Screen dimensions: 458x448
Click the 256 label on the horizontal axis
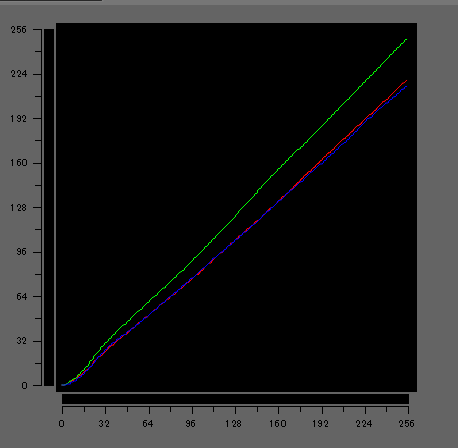coord(406,424)
